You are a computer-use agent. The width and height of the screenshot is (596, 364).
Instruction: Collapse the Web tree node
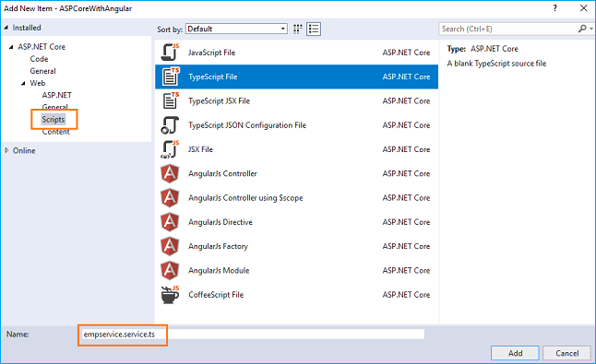(23, 83)
